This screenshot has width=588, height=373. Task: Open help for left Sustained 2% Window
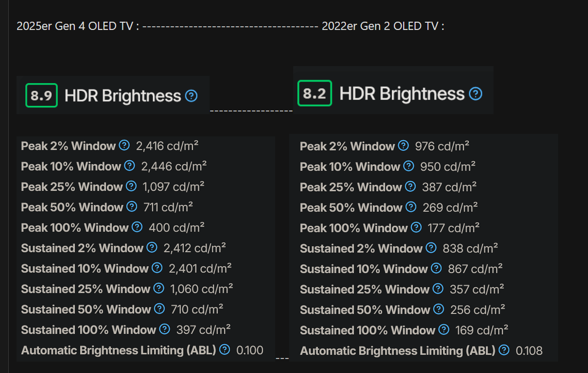pos(152,247)
